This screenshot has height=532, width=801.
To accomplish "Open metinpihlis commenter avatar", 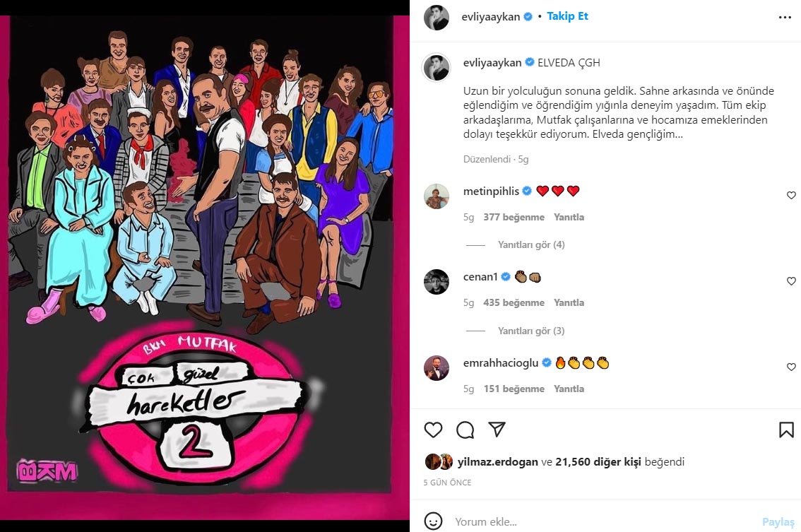I will [437, 196].
